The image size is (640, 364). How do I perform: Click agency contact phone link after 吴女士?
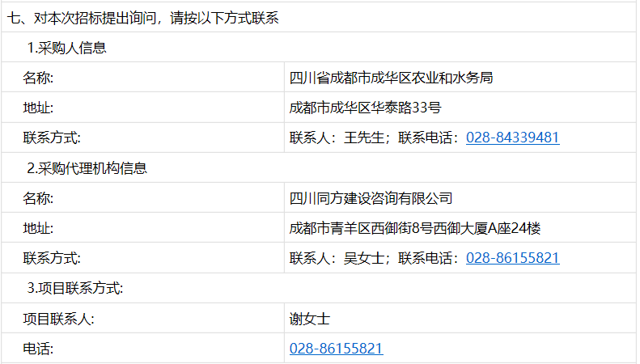click(x=513, y=258)
